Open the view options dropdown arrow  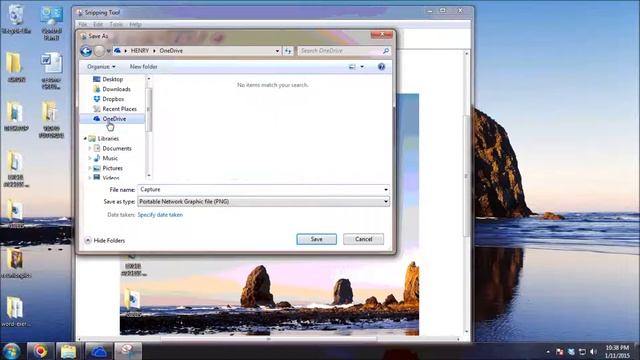click(362, 67)
